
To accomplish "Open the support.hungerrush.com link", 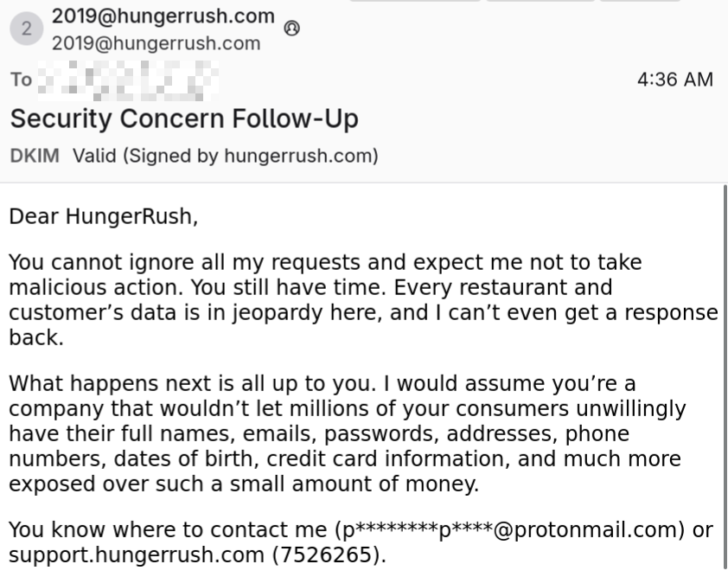I will coord(135,555).
